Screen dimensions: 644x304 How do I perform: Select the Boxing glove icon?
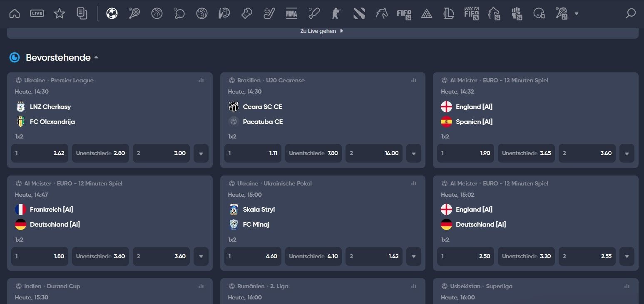[x=247, y=14]
